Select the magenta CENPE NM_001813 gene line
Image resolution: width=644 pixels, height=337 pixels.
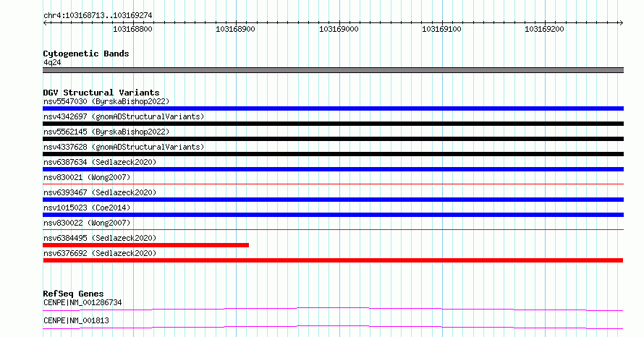(333, 327)
